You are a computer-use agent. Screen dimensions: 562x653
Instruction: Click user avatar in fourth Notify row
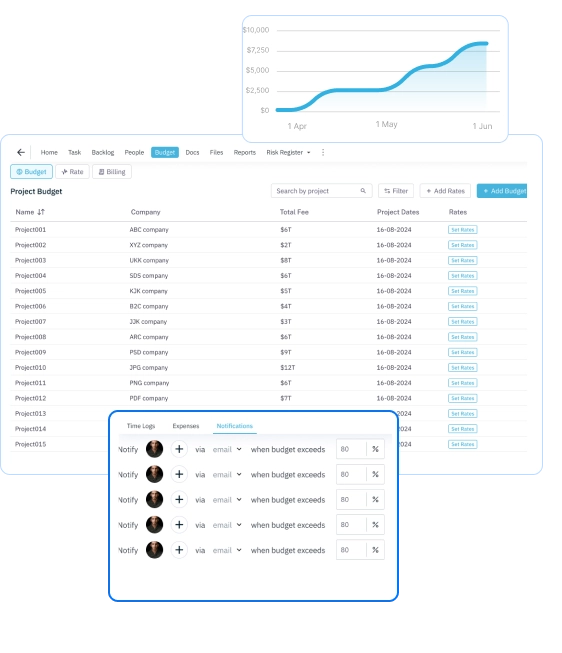tap(154, 525)
